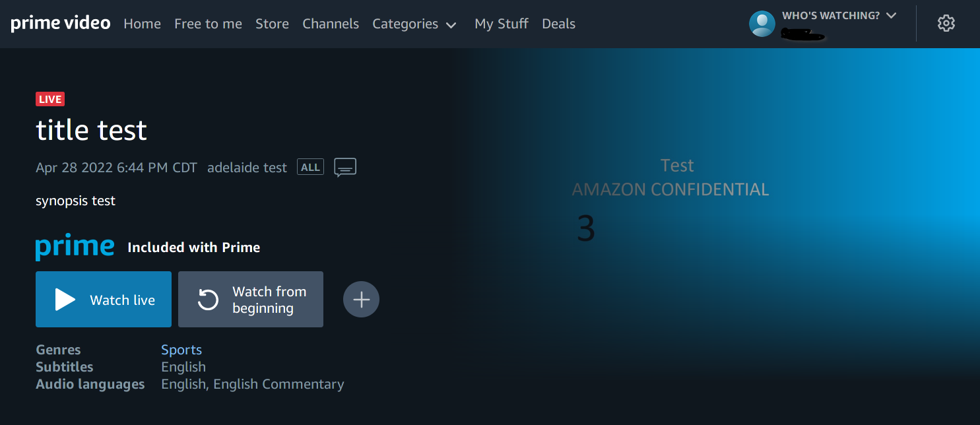The height and width of the screenshot is (425, 980).
Task: Click the Test Amazon Confidential preview image
Action: pos(670,198)
